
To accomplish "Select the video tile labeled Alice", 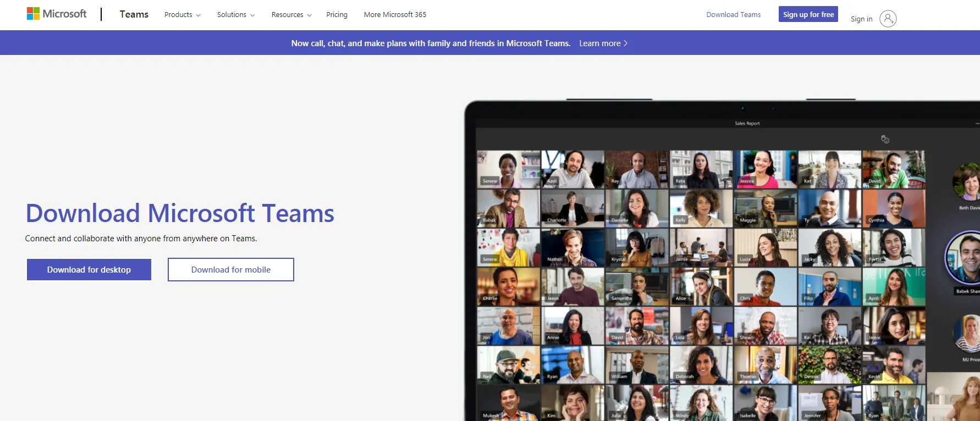I will 701,286.
